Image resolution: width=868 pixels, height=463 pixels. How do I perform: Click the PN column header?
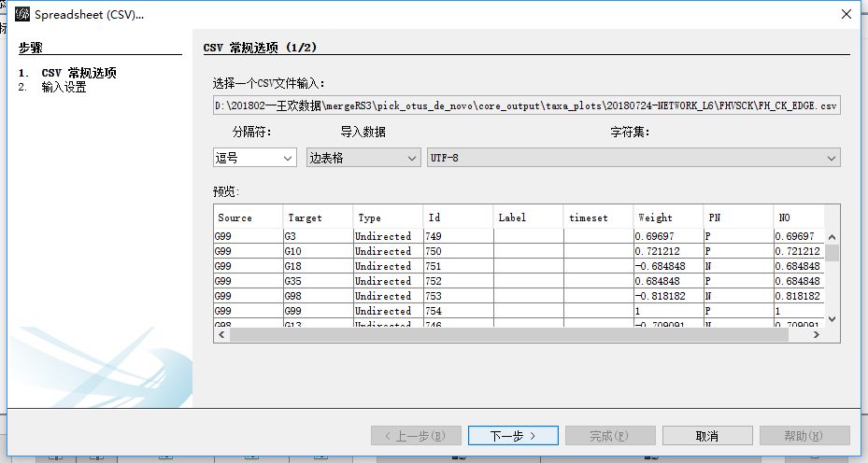point(738,217)
